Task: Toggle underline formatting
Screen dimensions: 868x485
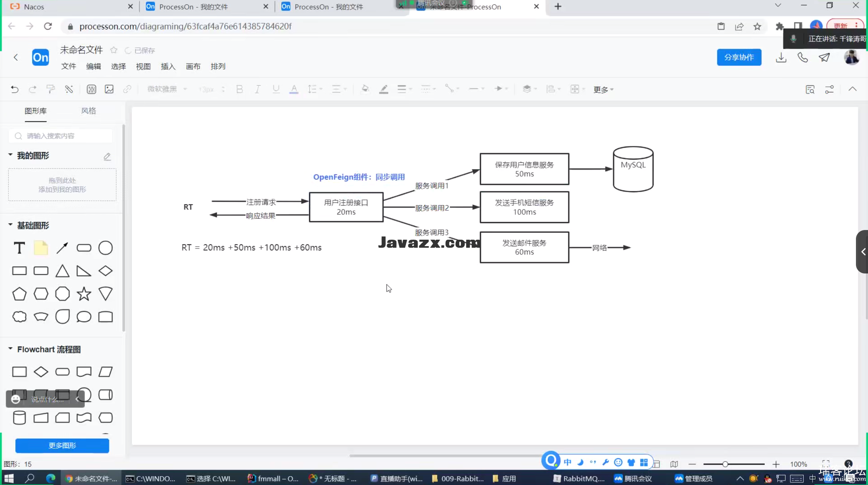Action: tap(276, 89)
